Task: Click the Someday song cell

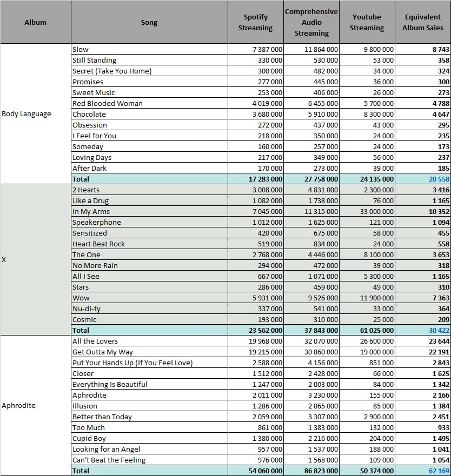Action: click(x=149, y=146)
